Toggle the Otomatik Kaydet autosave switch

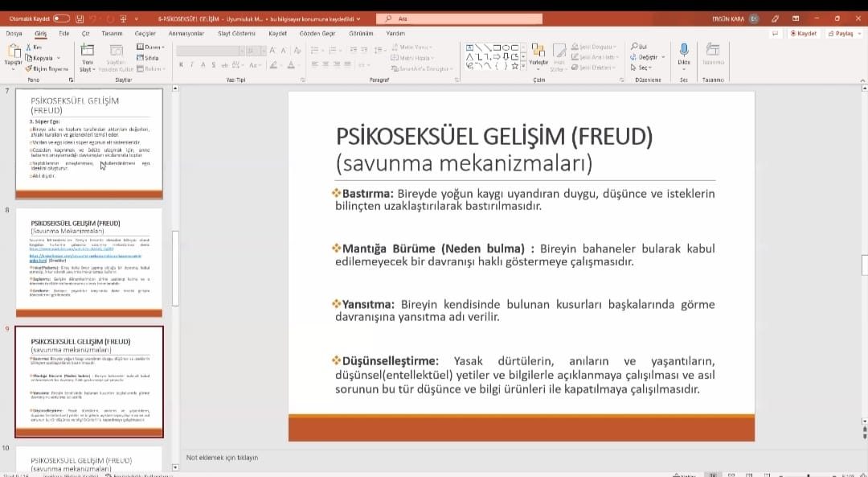point(61,19)
